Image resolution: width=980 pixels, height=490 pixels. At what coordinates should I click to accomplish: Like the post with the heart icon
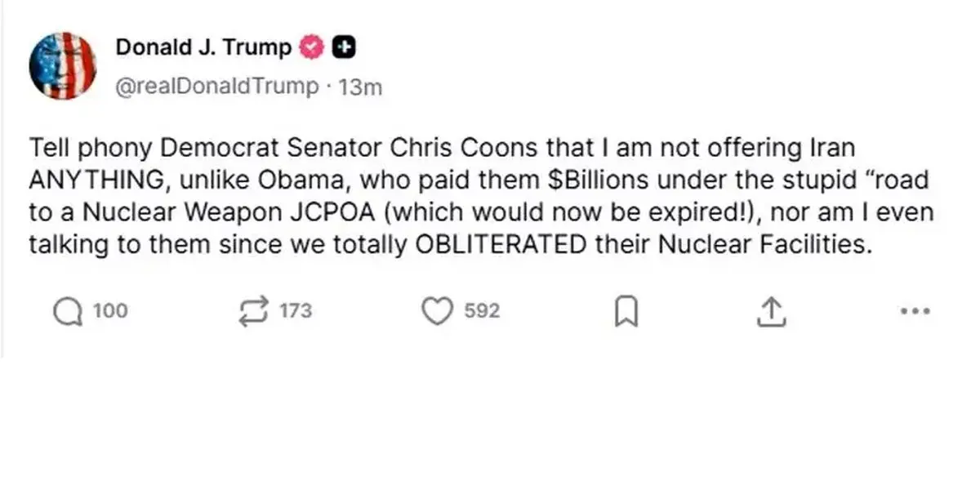pyautogui.click(x=438, y=311)
